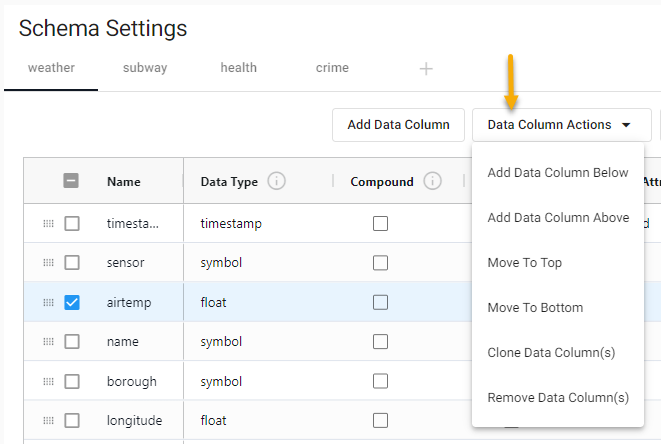Choose Clone Data Column(s) from menu
The height and width of the screenshot is (444, 661).
click(x=551, y=353)
